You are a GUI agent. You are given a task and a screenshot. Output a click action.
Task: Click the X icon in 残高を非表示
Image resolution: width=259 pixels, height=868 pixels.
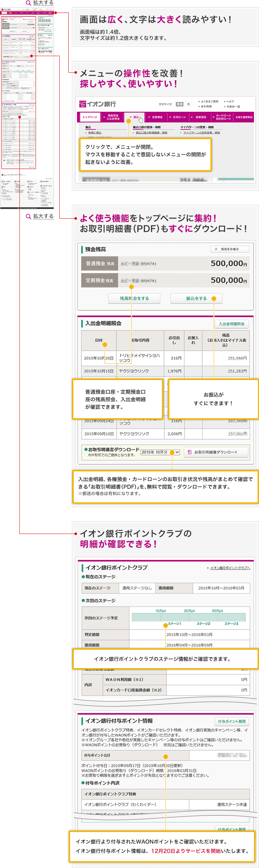coord(216,249)
